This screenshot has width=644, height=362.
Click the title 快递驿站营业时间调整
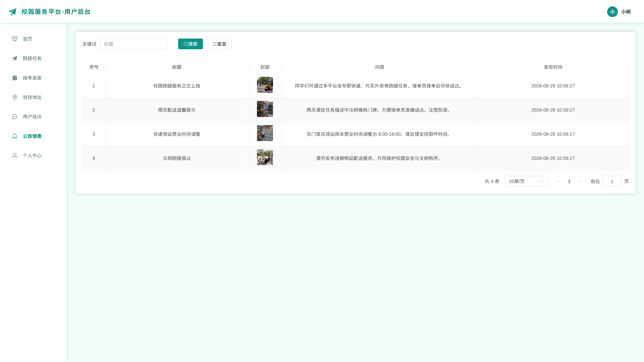coord(177,134)
